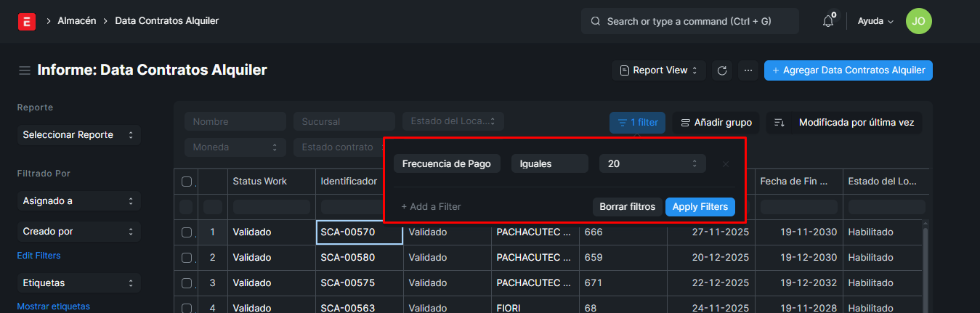Viewport: 980px width, 313px height.
Task: Navigate to Almacén breadcrumb
Action: pos(76,21)
